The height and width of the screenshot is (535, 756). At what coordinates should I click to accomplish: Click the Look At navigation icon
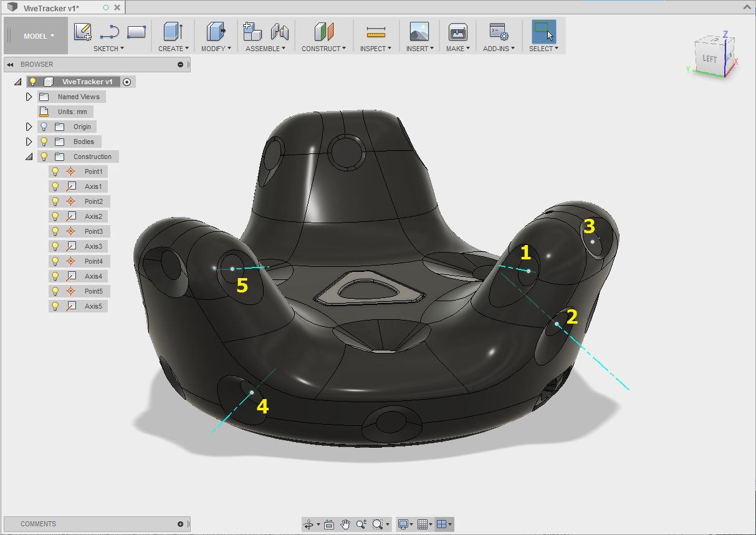coord(329,524)
